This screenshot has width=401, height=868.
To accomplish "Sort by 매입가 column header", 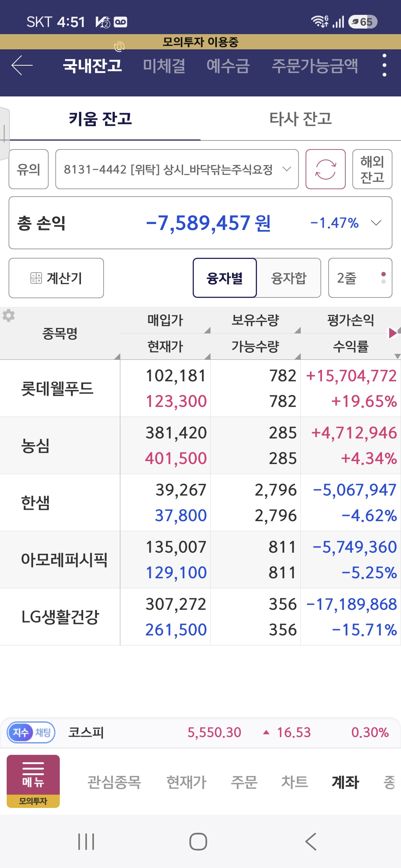I will point(165,320).
